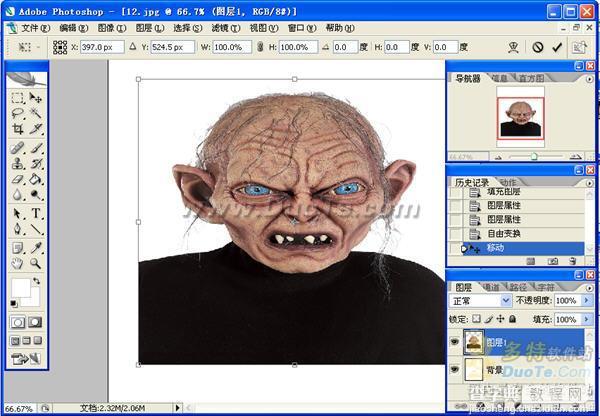Viewport: 600px width, 416px height.
Task: Select the Slice tool
Action: 36,129
